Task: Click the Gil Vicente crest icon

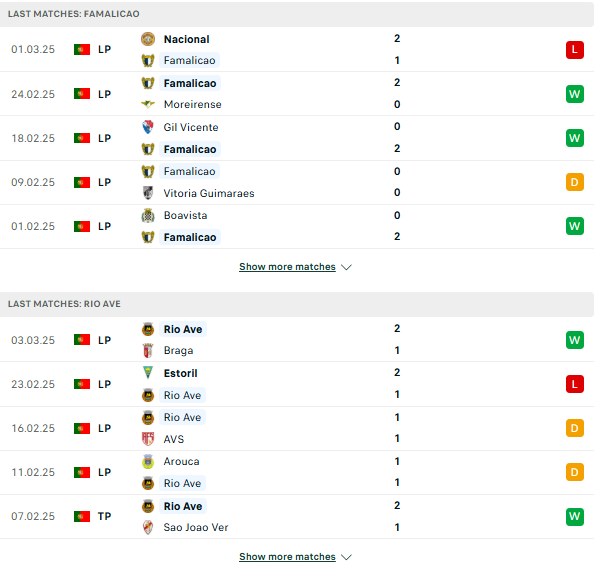Action: click(x=148, y=127)
